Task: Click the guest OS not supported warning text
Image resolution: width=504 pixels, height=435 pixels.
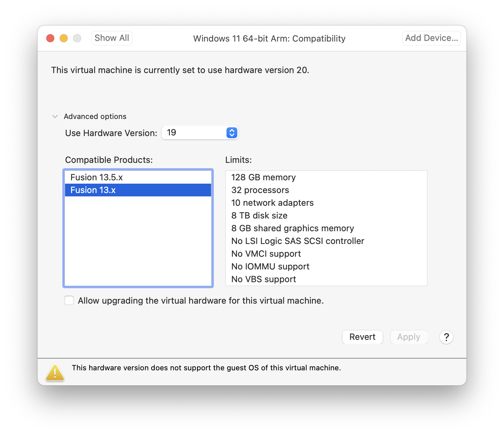Action: point(206,368)
